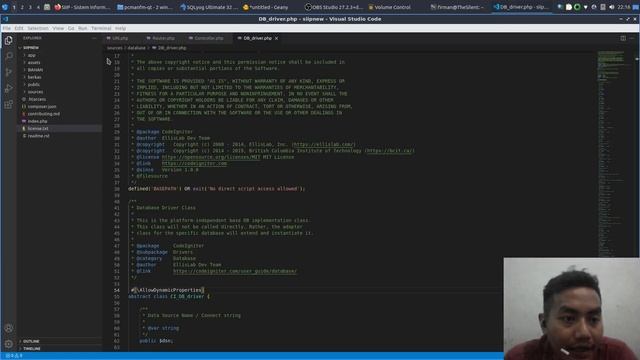Viewport: 640px width, 360px height.
Task: Open the Help menu
Action: pos(120,28)
